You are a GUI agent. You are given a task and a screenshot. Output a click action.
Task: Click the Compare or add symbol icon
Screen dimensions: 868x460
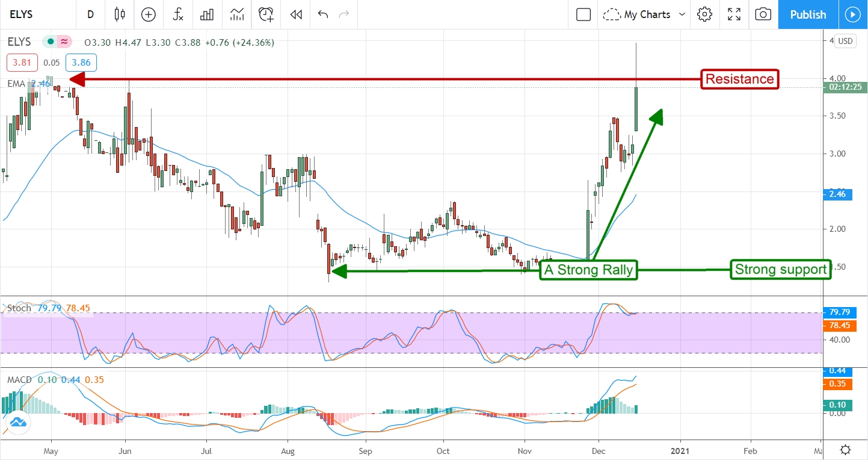(148, 14)
